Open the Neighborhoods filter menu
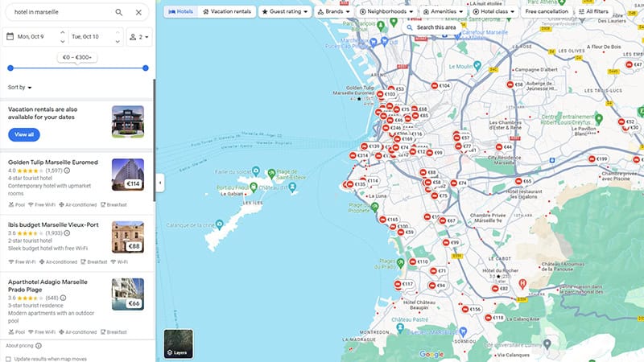This screenshot has height=362, width=644. point(386,12)
